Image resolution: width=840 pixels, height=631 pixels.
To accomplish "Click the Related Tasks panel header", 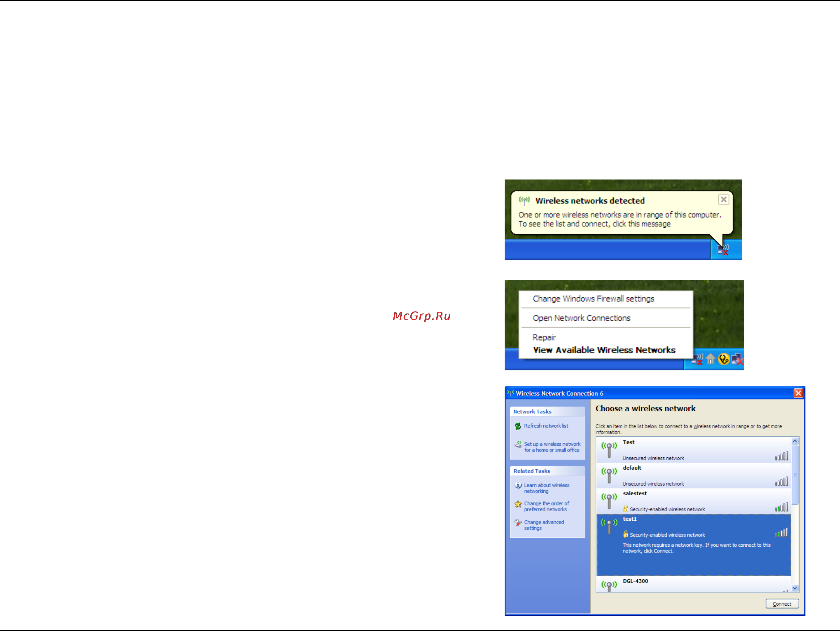I will pyautogui.click(x=547, y=471).
